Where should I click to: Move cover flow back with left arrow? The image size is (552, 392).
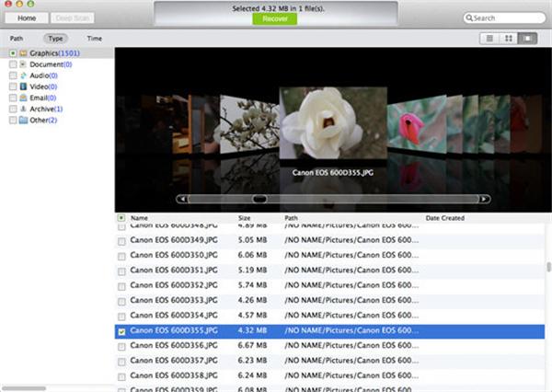click(182, 199)
